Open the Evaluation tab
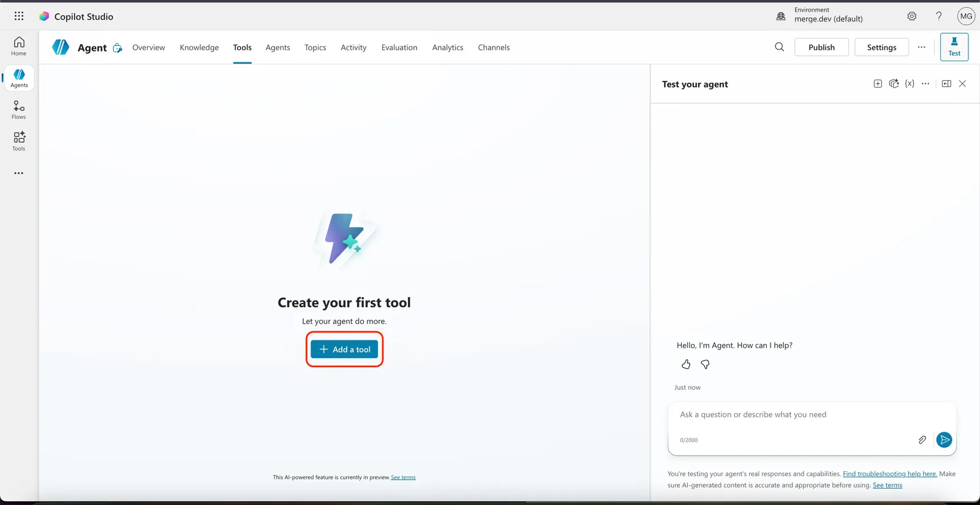 pos(399,47)
